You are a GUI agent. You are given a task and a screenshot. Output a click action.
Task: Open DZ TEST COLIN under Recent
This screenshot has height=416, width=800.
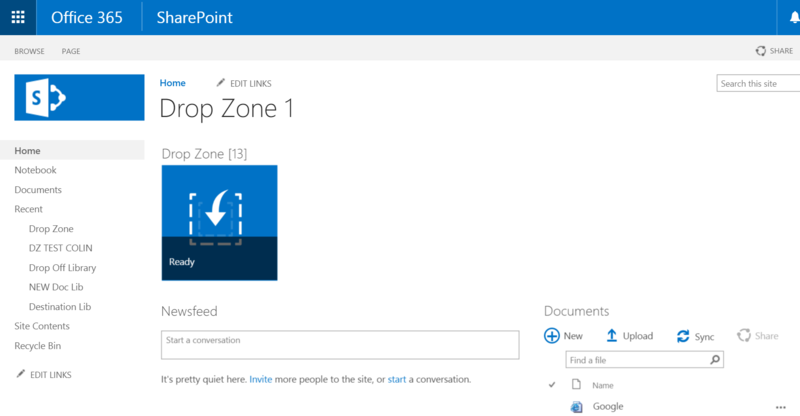60,248
